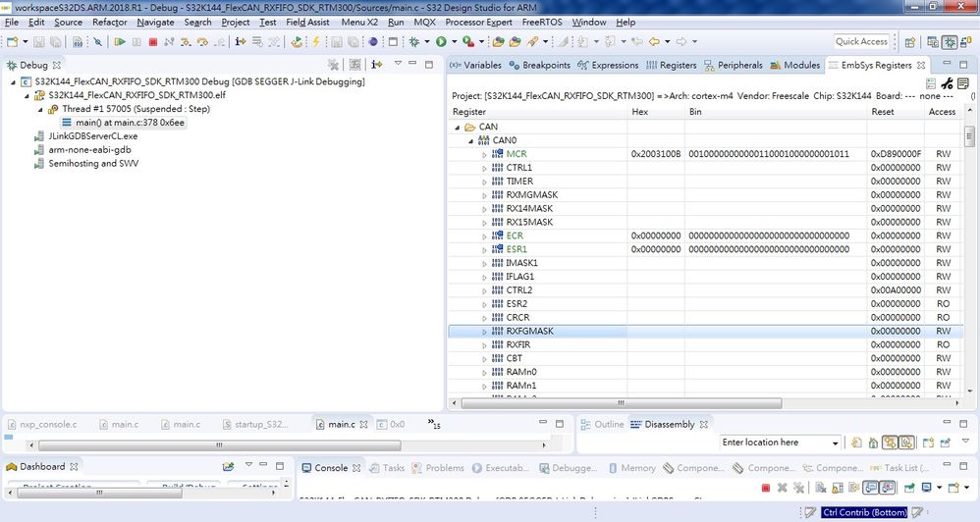Switch to the Debug perspective icon
The height and width of the screenshot is (522, 980).
[x=950, y=42]
